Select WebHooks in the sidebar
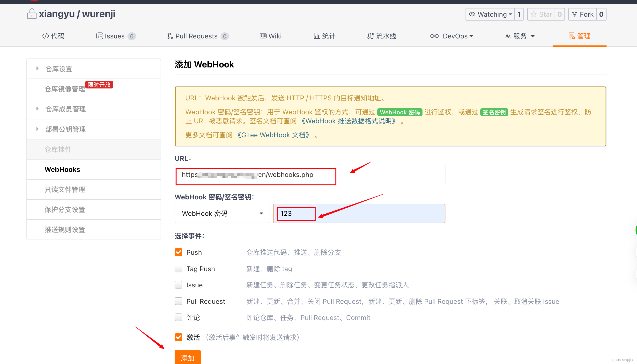Image resolution: width=637 pixels, height=364 pixels. [63, 169]
